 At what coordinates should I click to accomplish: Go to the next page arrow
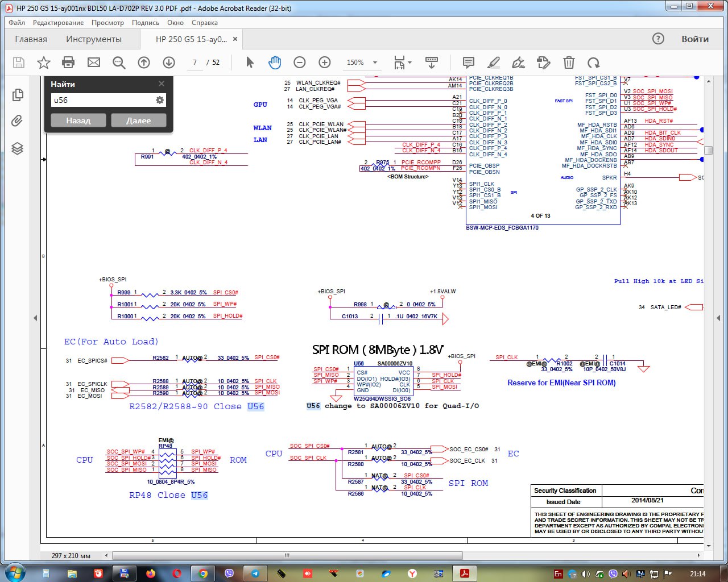coord(169,63)
